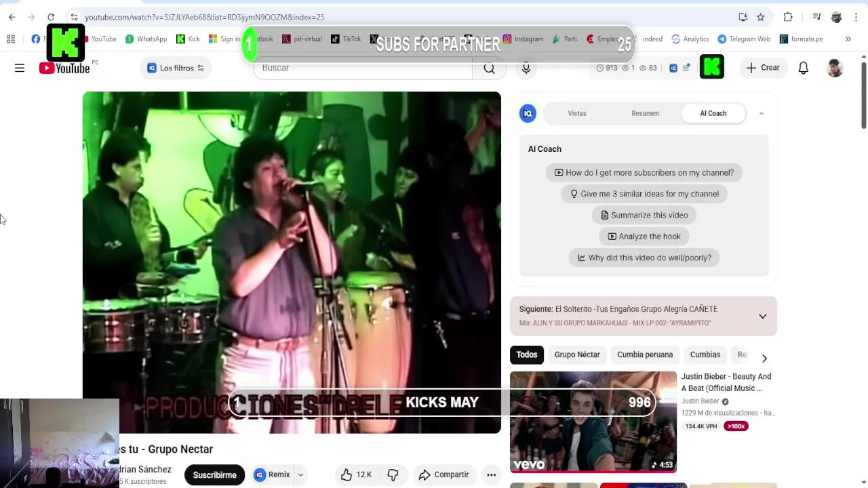The height and width of the screenshot is (488, 868).
Task: Open Chrome three-dot menu
Action: [856, 17]
